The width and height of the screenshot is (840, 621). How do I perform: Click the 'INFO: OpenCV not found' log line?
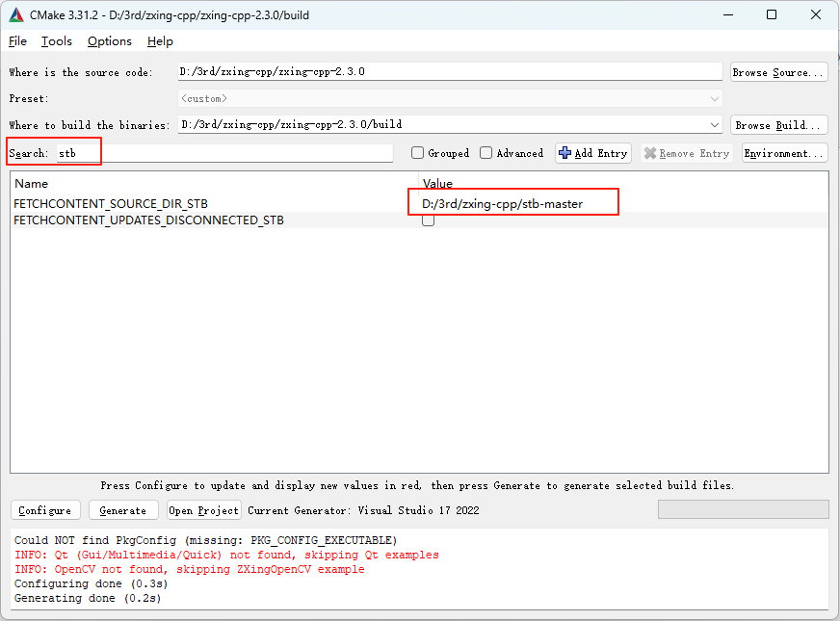click(190, 569)
